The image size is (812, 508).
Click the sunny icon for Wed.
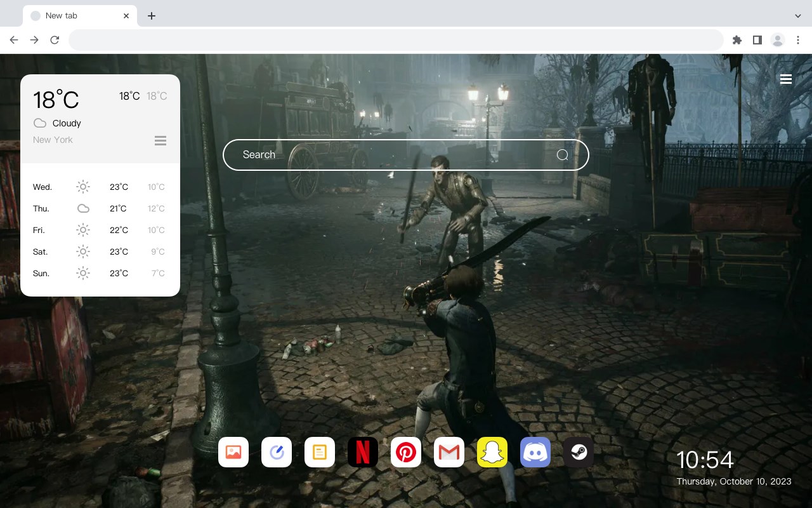pos(83,187)
